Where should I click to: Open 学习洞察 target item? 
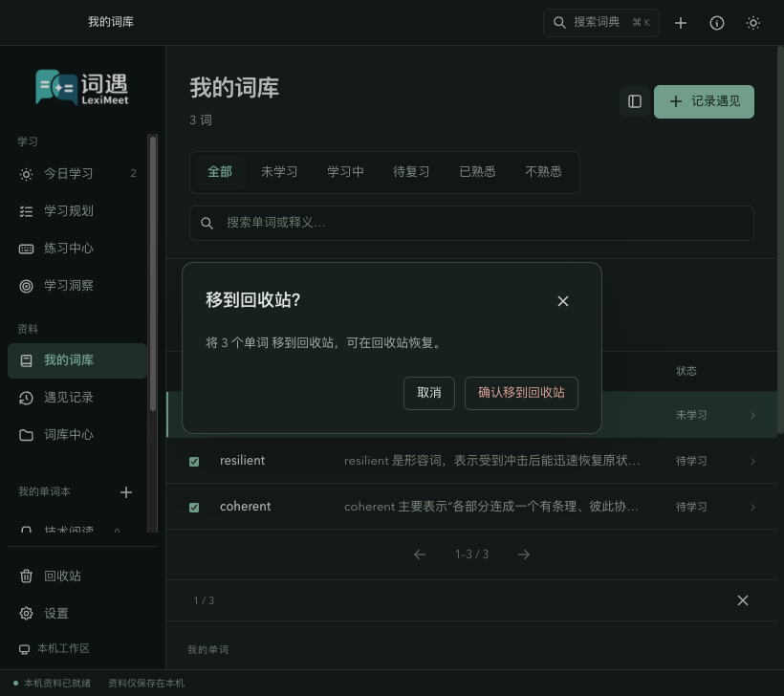click(x=77, y=286)
